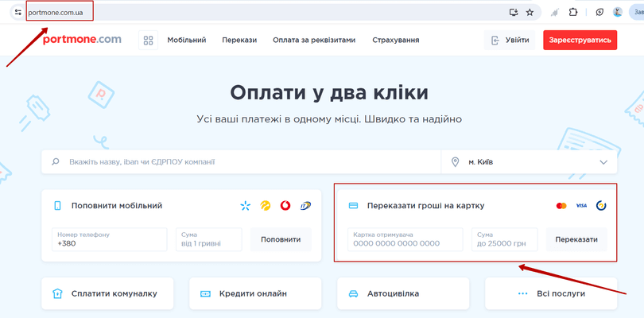Open the Страхування menu item
This screenshot has height=318, width=644.
[x=396, y=41]
